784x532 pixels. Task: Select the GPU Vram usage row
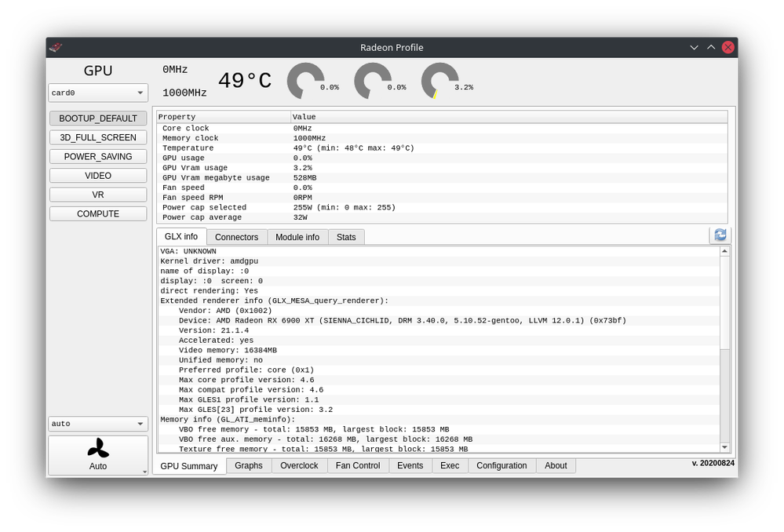tap(442, 168)
